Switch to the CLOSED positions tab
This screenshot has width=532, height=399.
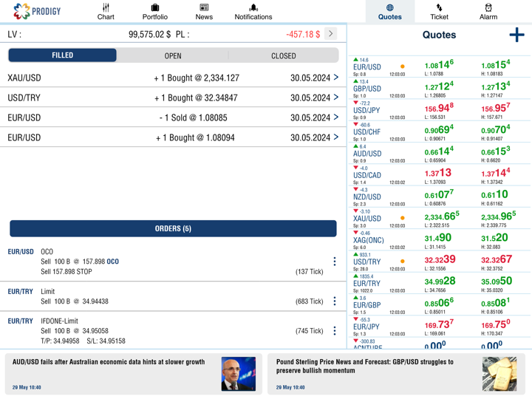pos(283,55)
